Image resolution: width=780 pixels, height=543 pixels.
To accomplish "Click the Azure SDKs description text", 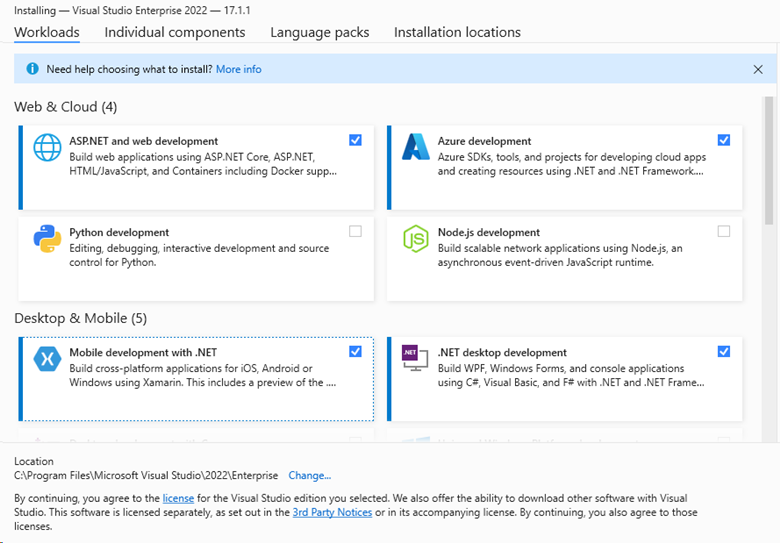I will coord(572,164).
